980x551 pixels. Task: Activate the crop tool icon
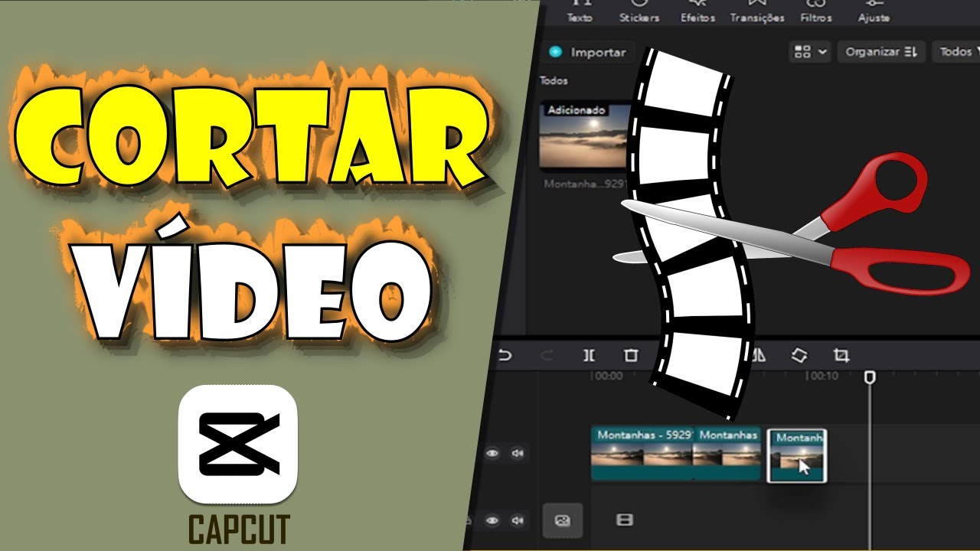tap(841, 355)
